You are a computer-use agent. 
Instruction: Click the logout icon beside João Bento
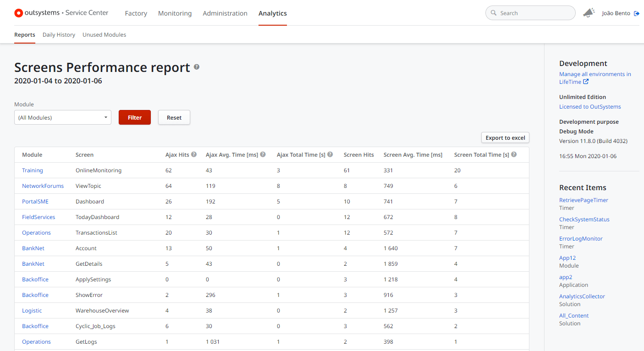(636, 13)
